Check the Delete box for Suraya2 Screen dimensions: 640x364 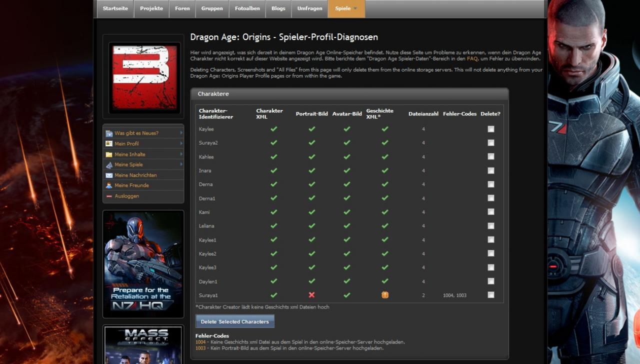491,142
